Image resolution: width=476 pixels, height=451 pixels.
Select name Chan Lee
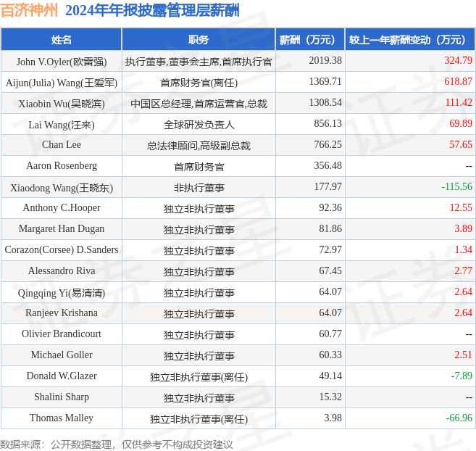click(62, 144)
